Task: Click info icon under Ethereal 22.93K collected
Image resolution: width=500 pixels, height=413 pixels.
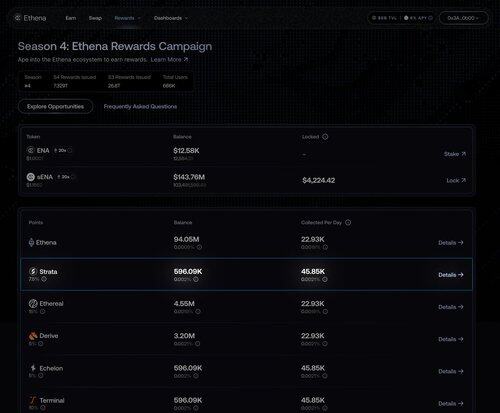Action: coord(325,311)
